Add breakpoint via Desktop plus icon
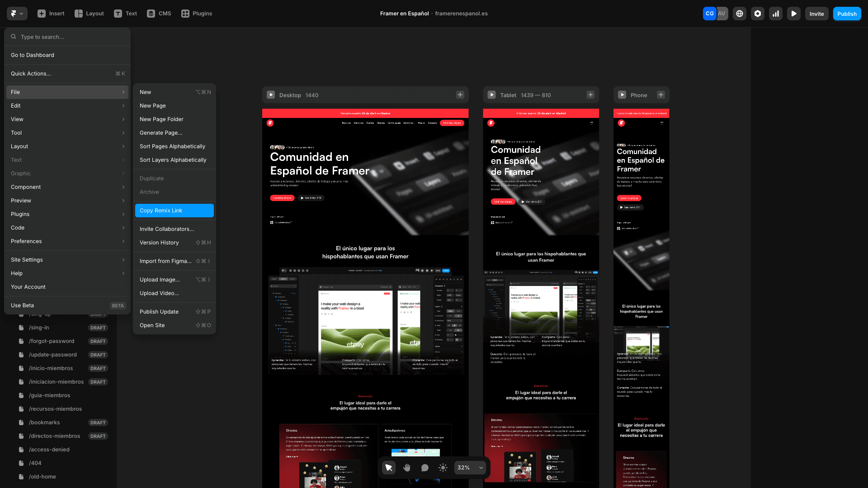Image resolution: width=868 pixels, height=488 pixels. [460, 95]
